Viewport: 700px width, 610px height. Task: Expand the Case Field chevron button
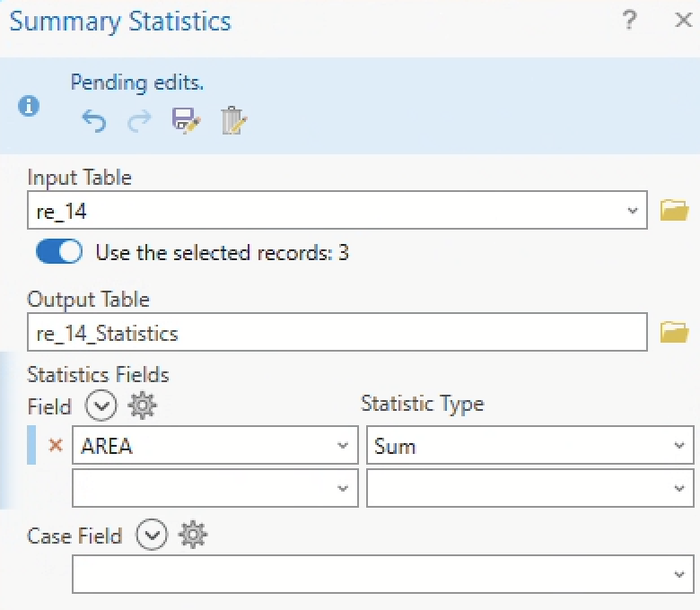(x=151, y=536)
